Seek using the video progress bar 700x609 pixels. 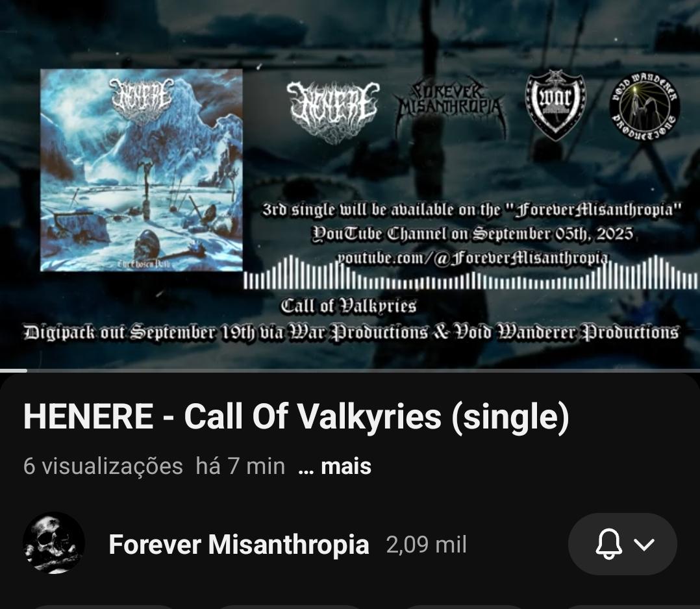(350, 371)
